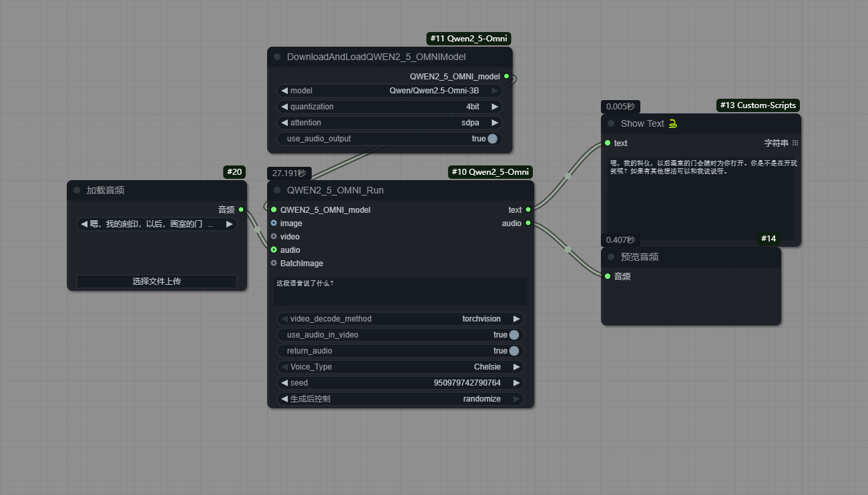Viewport: 868px width, 495px height.
Task: Open the model dropdown showing Qwen/Qwen2.5-Omni-3B
Action: pos(390,91)
